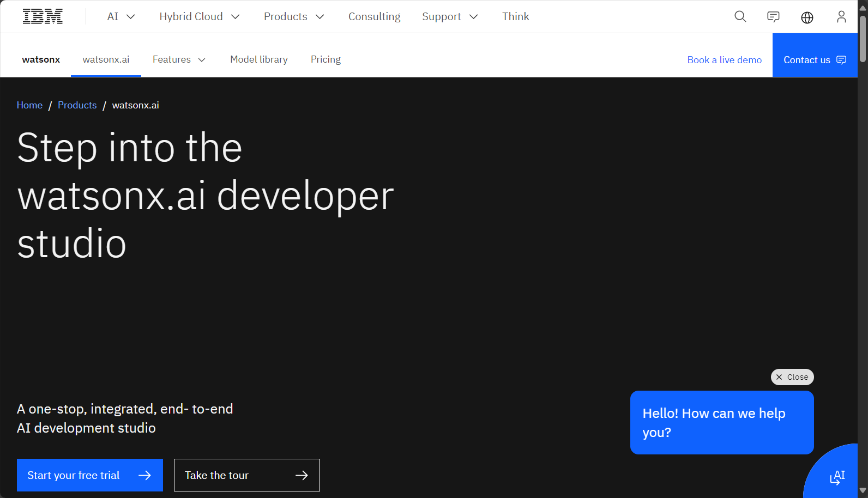Viewport: 868px width, 498px height.
Task: Open the user profile icon
Action: (841, 17)
